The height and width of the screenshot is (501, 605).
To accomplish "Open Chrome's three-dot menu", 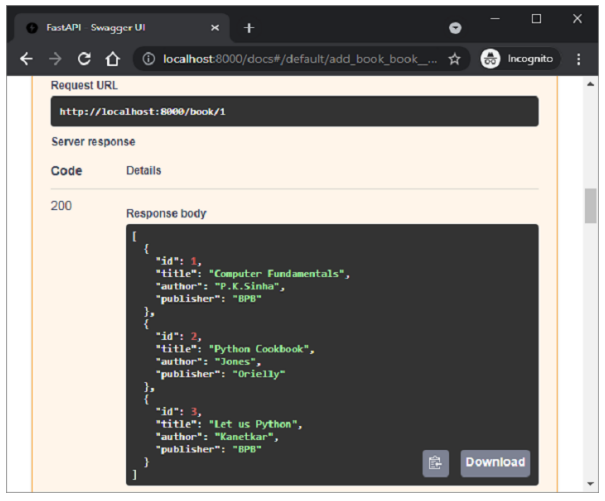I will [x=578, y=60].
